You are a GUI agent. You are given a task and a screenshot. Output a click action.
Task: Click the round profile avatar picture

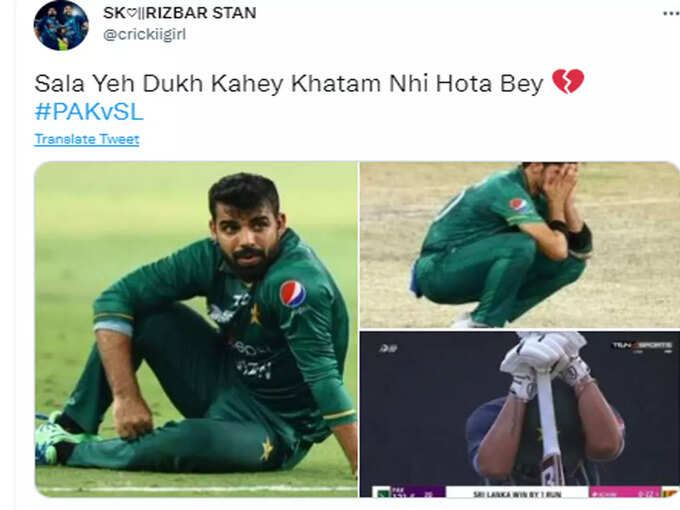(61, 25)
